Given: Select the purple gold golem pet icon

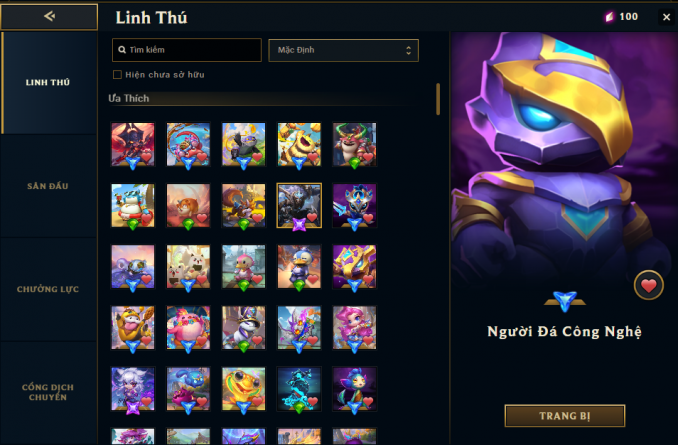Looking at the screenshot, I should click(x=354, y=267).
